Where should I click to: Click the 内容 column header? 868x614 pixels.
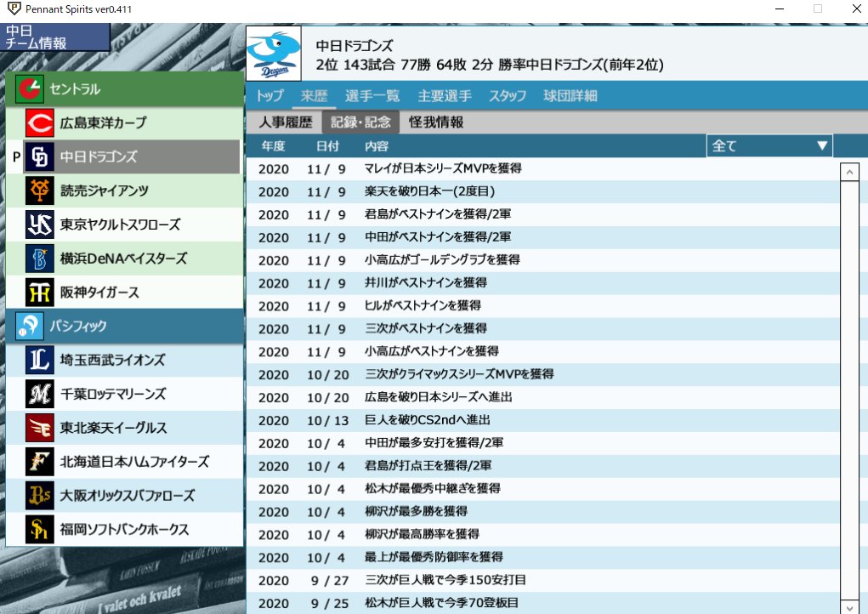pos(377,146)
